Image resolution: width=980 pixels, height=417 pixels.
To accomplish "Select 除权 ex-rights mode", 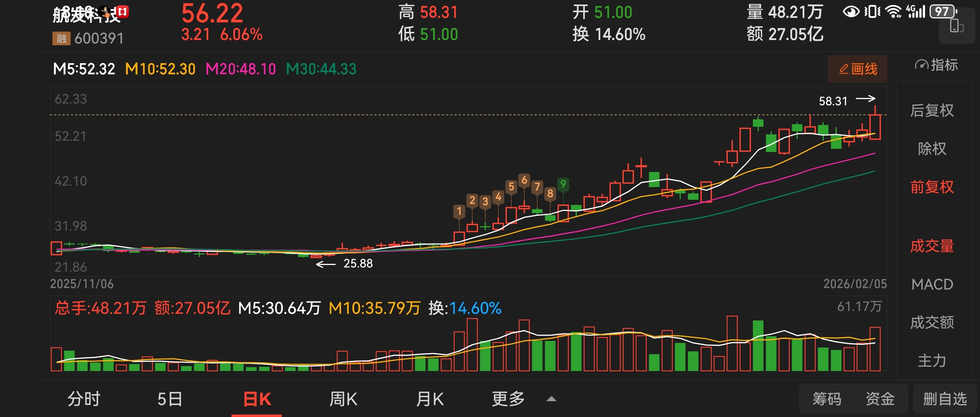I will click(x=932, y=148).
